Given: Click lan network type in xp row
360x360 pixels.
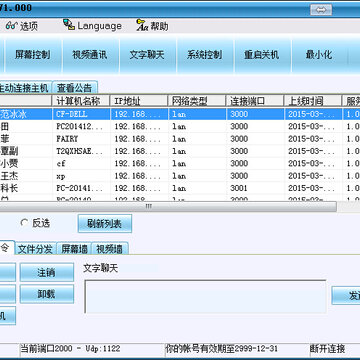Looking at the screenshot, I should pos(179,176).
